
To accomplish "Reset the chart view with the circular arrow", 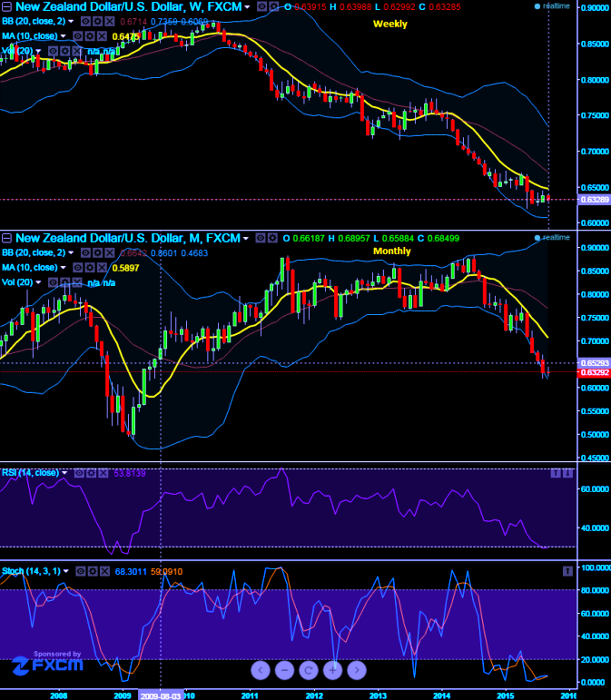I will pyautogui.click(x=309, y=670).
